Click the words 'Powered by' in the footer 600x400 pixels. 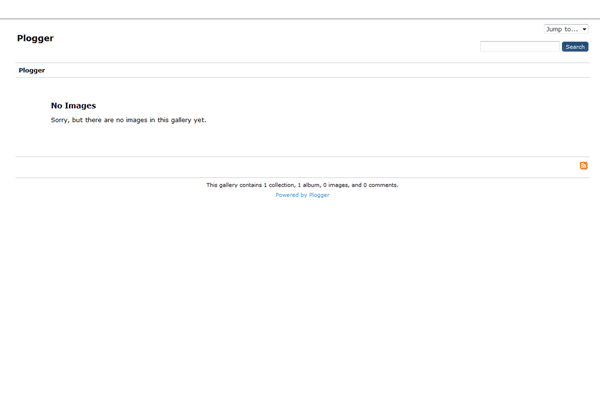pyautogui.click(x=290, y=195)
